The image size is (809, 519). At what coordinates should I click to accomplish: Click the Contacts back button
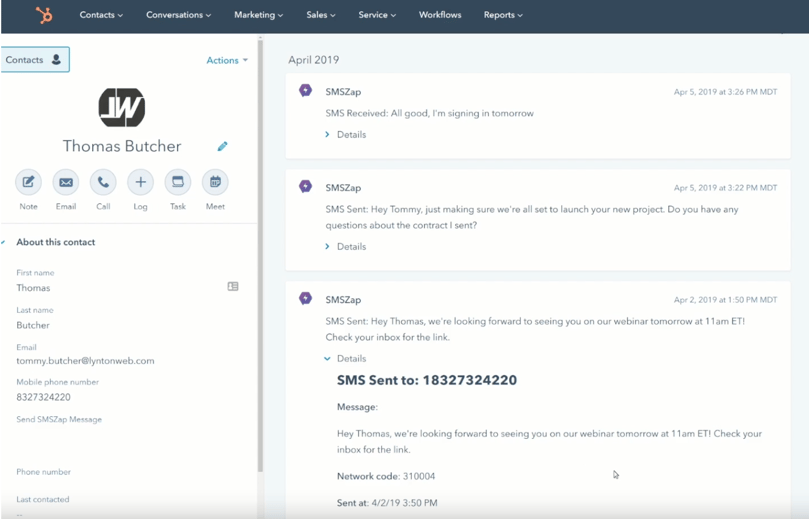pos(35,60)
